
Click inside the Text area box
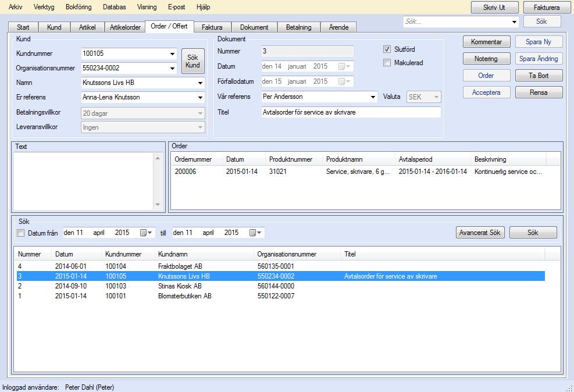coord(84,181)
